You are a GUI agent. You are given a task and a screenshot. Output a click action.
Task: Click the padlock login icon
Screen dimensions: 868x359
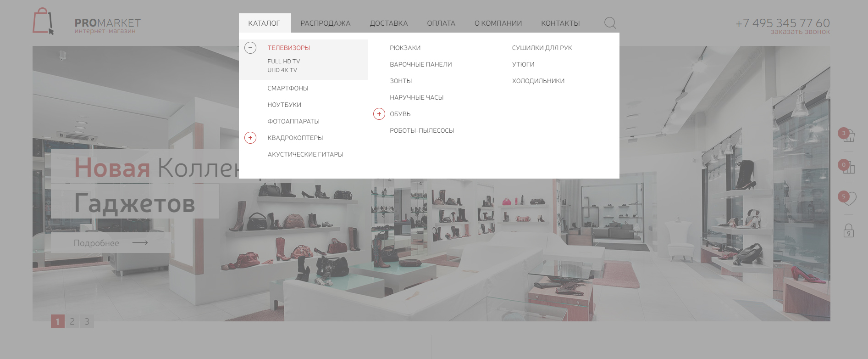pyautogui.click(x=848, y=230)
